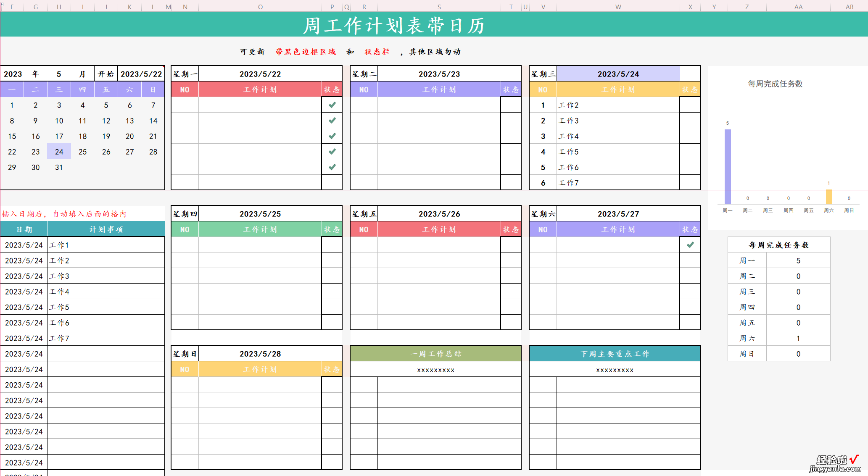
Task: Click chart title 每周完成任务数
Action: coord(775,84)
